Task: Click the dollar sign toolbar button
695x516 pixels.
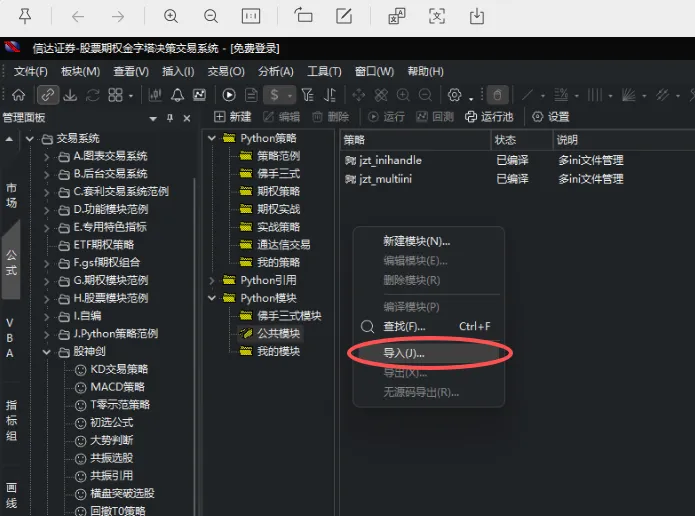Action: click(274, 95)
